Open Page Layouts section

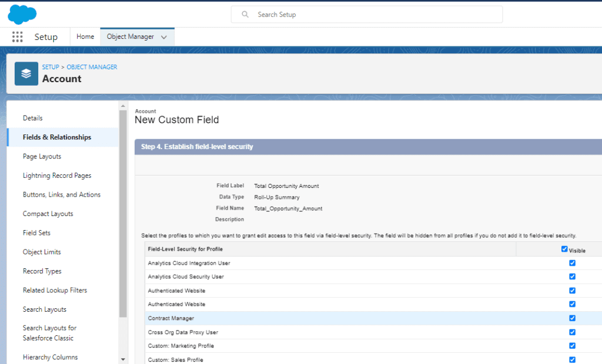coord(42,157)
